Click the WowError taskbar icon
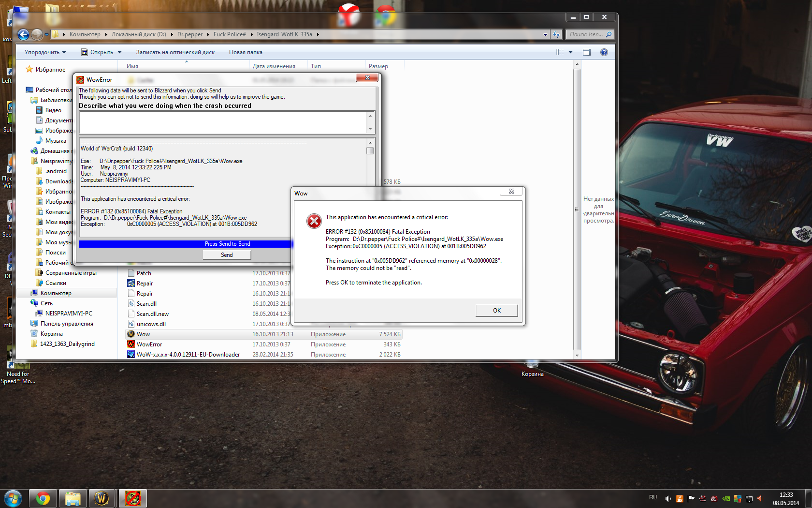The width and height of the screenshot is (812, 508). click(x=132, y=498)
